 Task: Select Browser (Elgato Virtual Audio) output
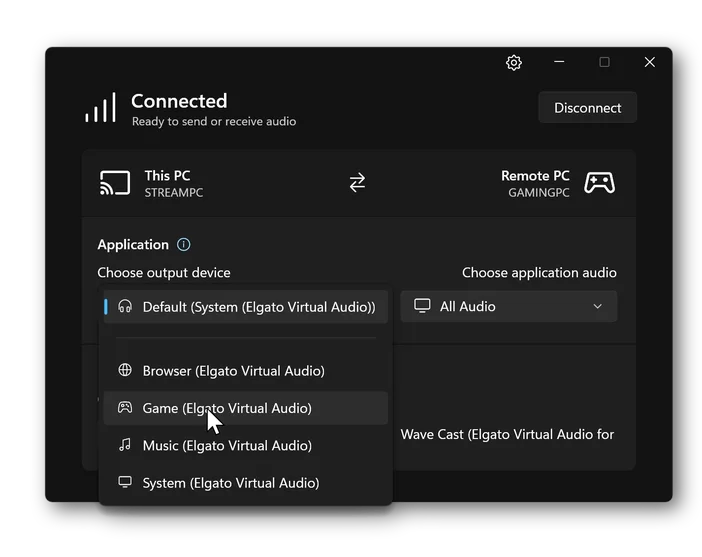pos(245,371)
